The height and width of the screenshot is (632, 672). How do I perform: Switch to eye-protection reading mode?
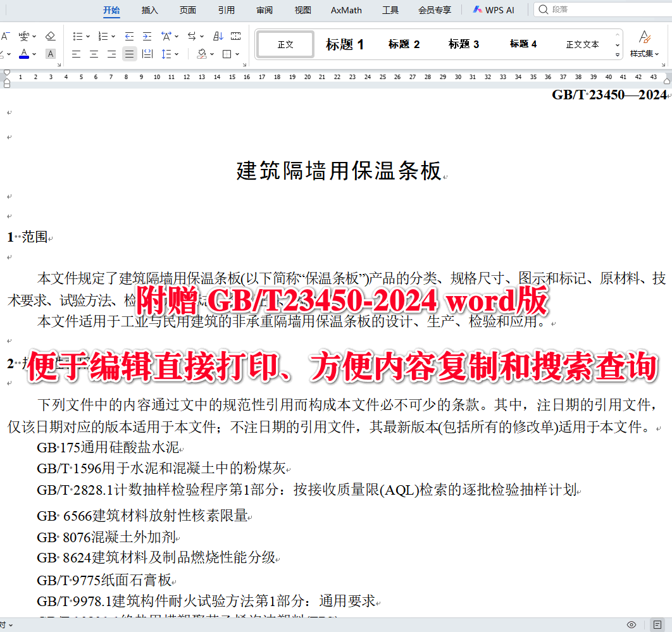pyautogui.click(x=631, y=625)
